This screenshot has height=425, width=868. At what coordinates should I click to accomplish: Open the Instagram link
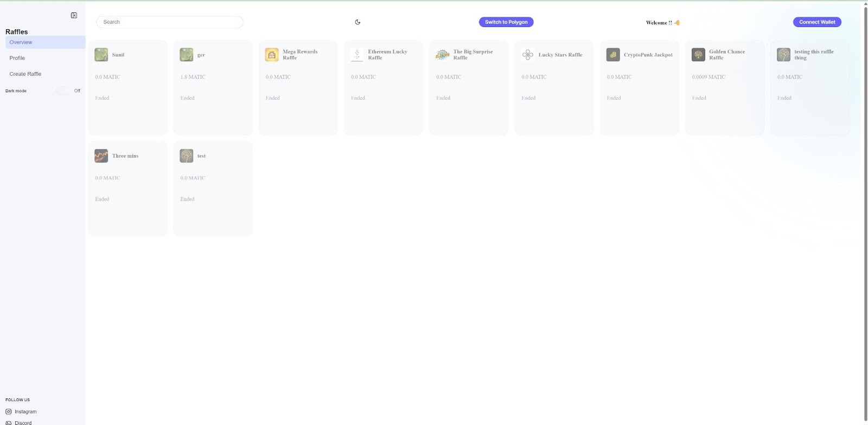[25, 411]
